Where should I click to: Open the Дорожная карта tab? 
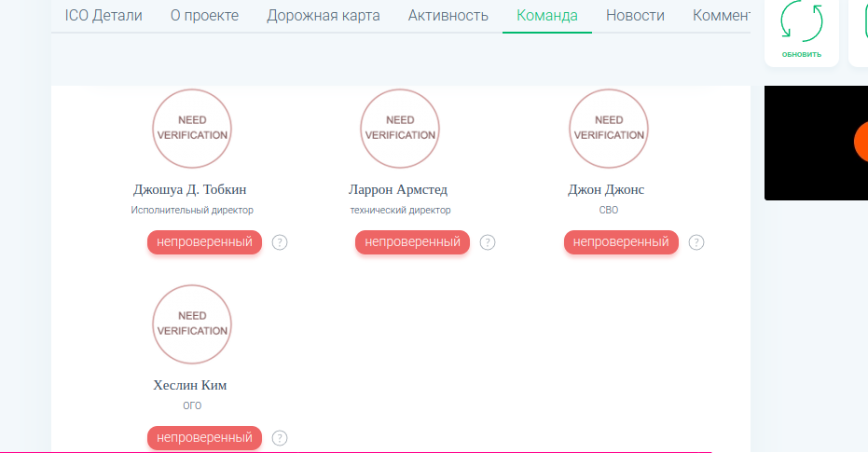[324, 16]
